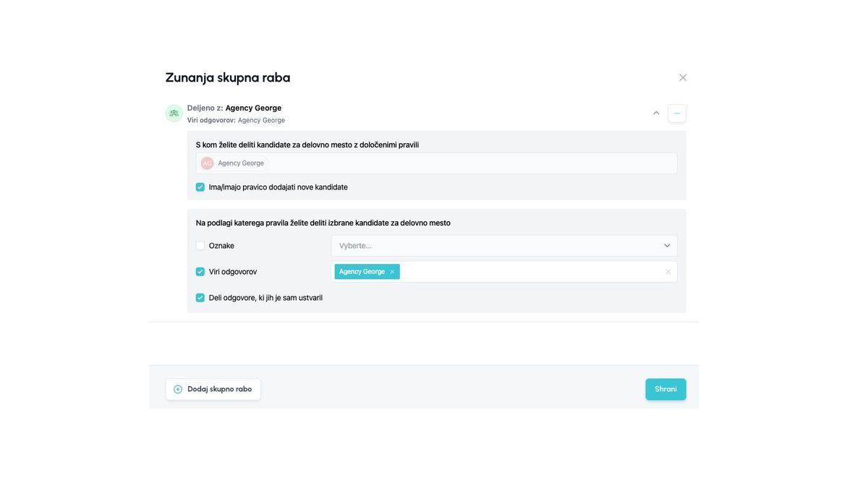
Task: Click the green group icon beside Deljeno z
Action: point(174,114)
